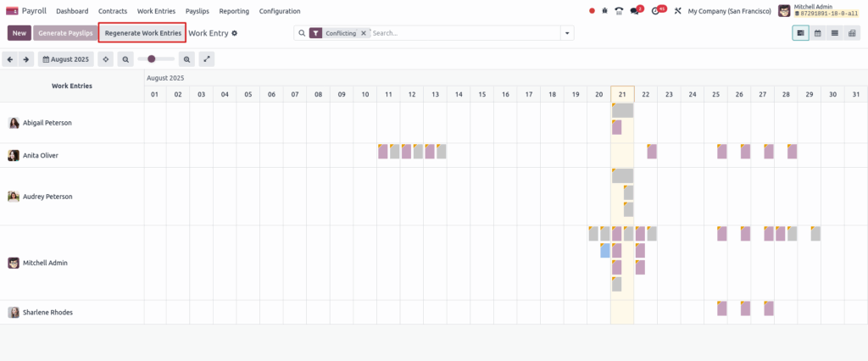The height and width of the screenshot is (361, 868).
Task: Click the Work Entries column header
Action: pyautogui.click(x=72, y=86)
